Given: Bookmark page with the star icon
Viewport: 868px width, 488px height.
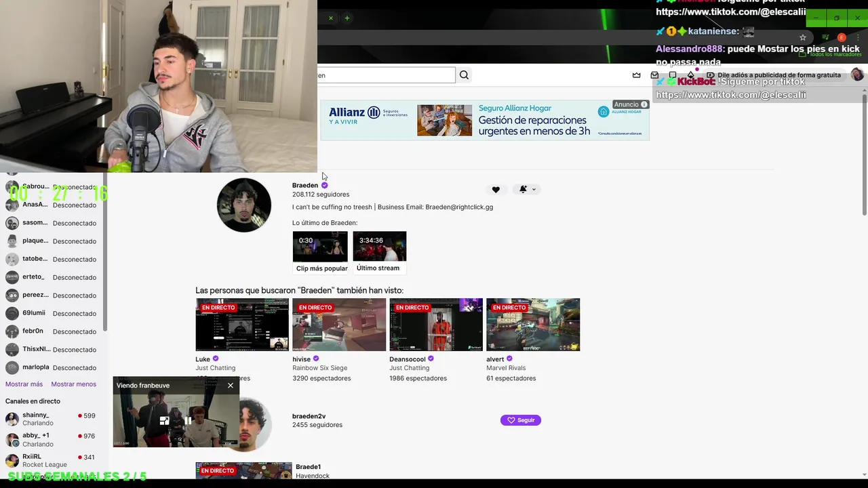Looking at the screenshot, I should point(803,37).
